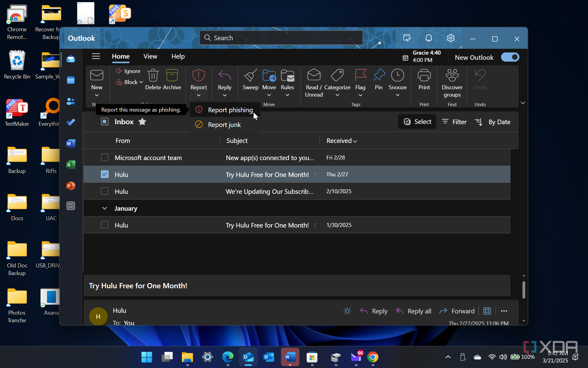
Task: Open the Filter button
Action: click(454, 122)
